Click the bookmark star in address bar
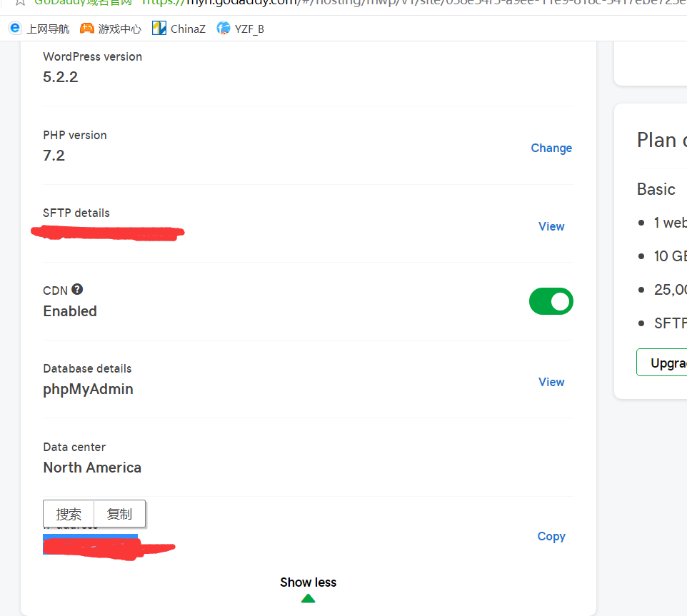The image size is (687, 616). tap(19, 2)
